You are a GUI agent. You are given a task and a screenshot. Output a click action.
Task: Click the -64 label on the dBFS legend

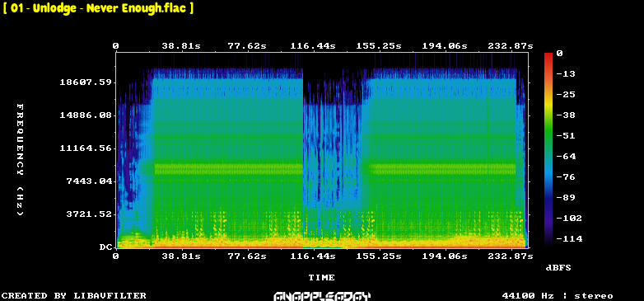[566, 156]
